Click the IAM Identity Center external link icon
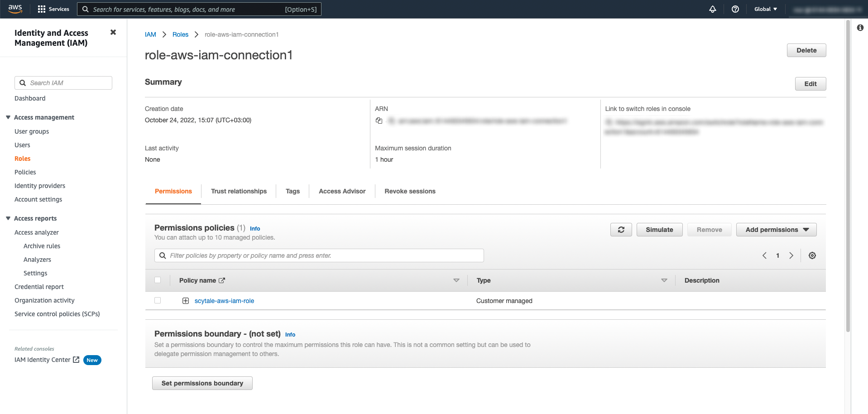 tap(76, 360)
